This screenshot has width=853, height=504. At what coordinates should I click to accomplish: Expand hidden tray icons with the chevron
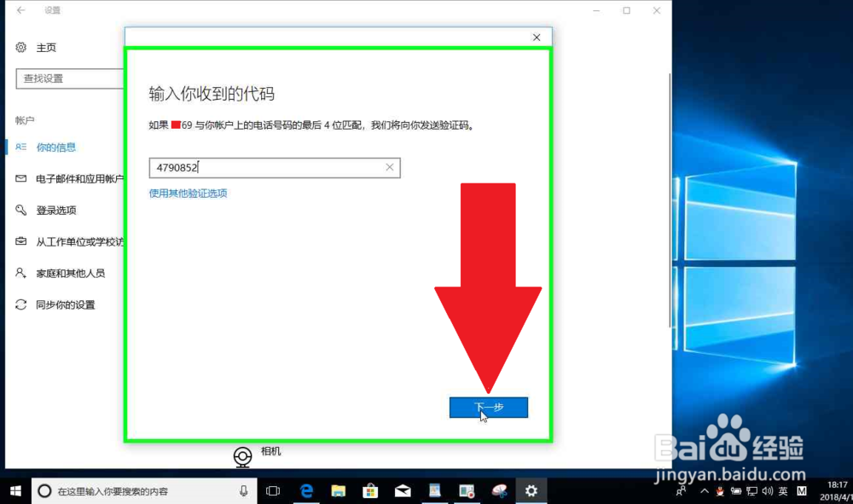[704, 490]
